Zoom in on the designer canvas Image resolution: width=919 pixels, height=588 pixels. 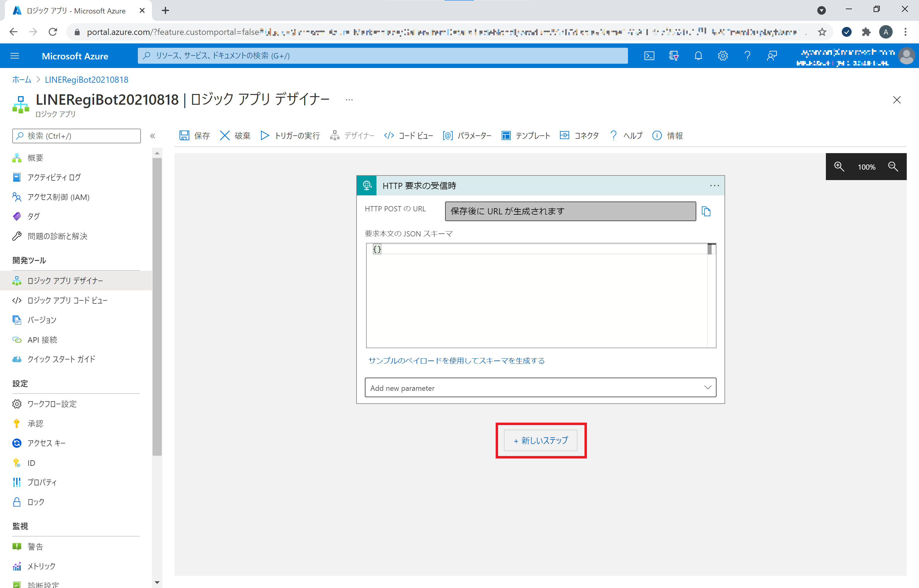pos(838,167)
